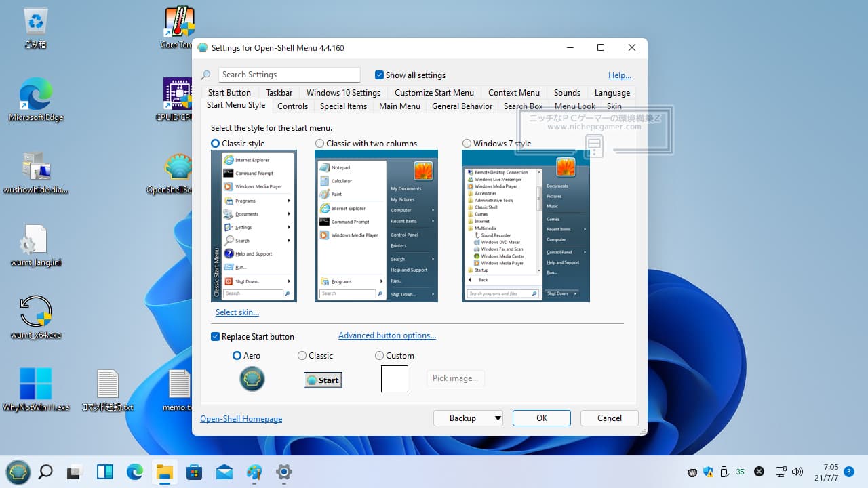Select wumt_lang.ini file on desktop
Viewport: 868px width, 488px height.
35,245
